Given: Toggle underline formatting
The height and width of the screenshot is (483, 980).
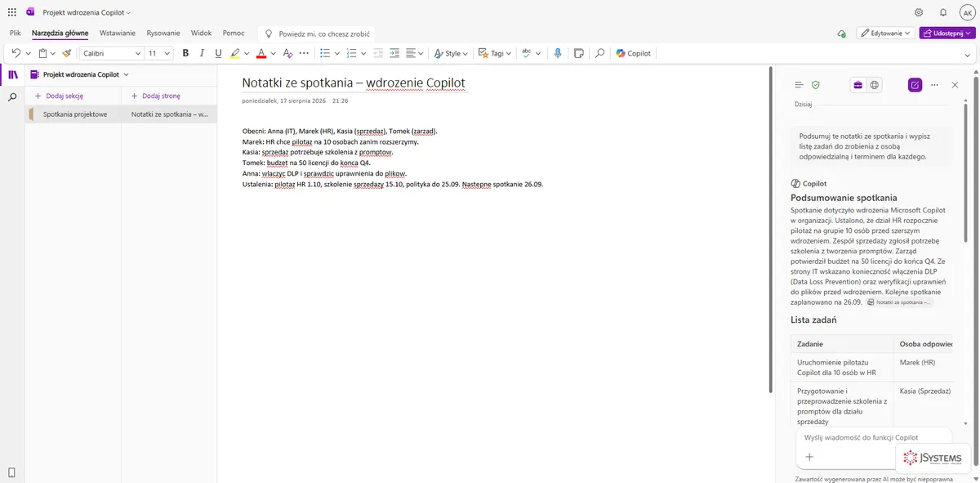Looking at the screenshot, I should (218, 53).
